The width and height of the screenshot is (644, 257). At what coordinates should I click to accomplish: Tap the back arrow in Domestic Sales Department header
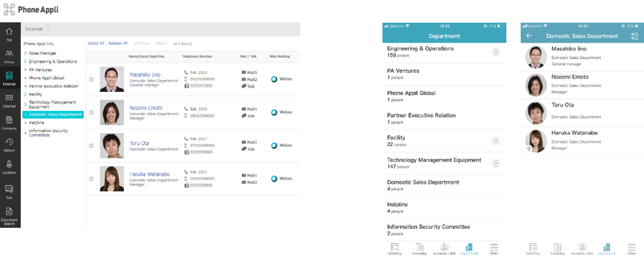(x=529, y=36)
